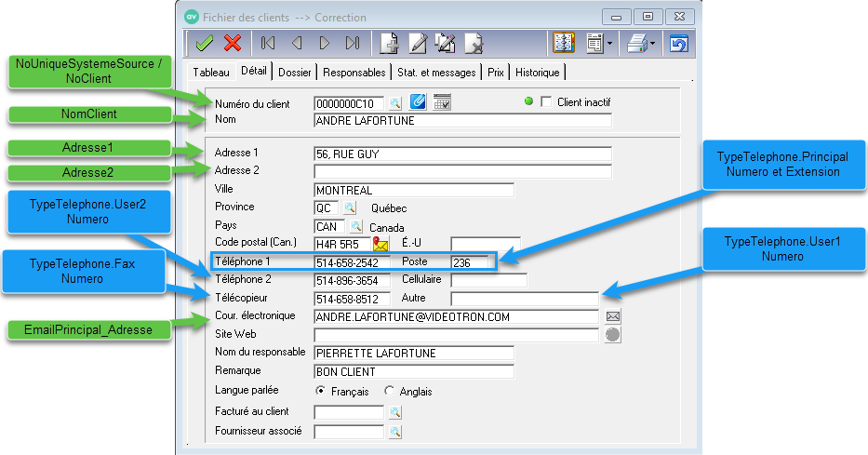This screenshot has width=868, height=455.
Task: Click the new record document icon
Action: tap(390, 43)
